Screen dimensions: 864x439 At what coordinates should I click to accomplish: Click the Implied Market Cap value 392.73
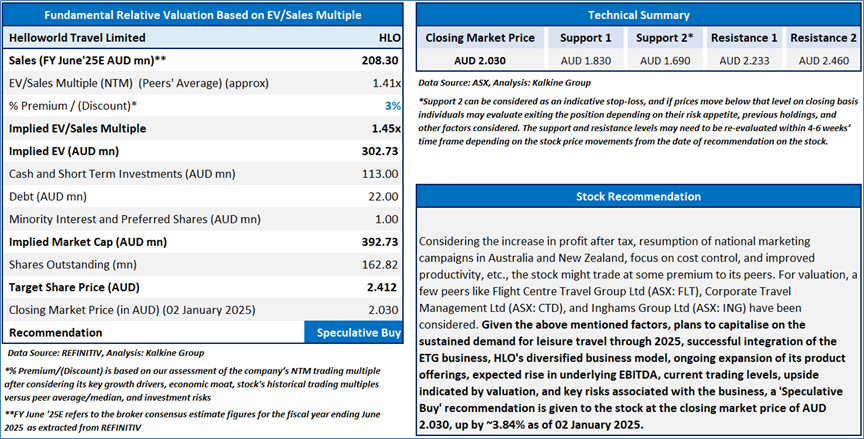pyautogui.click(x=380, y=242)
